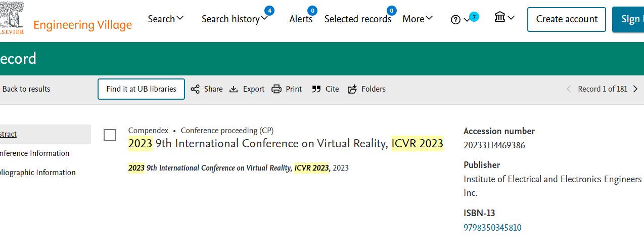Go to the next record arrow
Viewport: 644px width, 249px height.
point(635,89)
